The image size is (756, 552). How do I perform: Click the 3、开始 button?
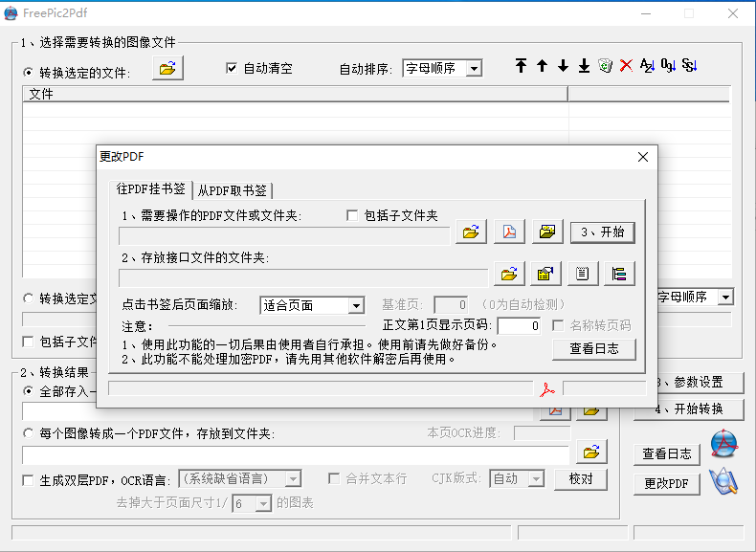coord(603,232)
